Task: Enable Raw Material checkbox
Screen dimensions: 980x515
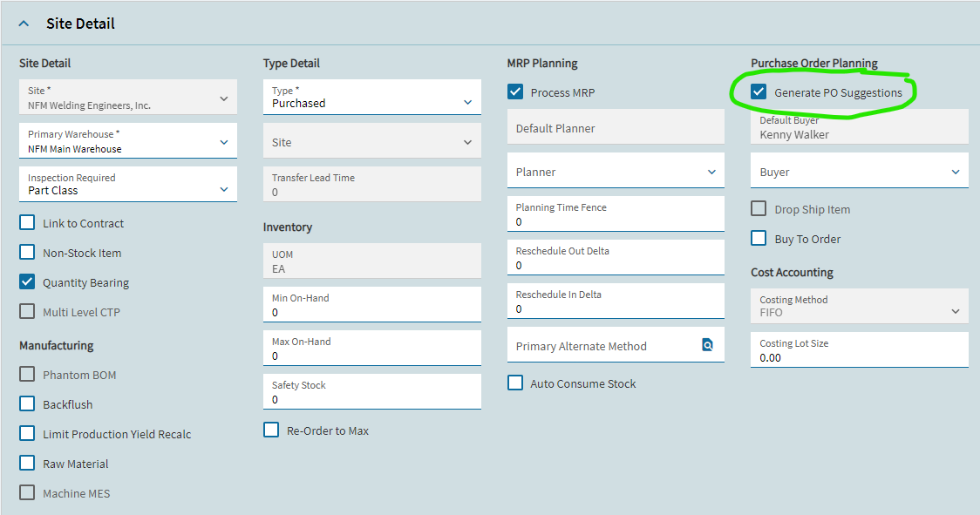Action: [x=27, y=463]
